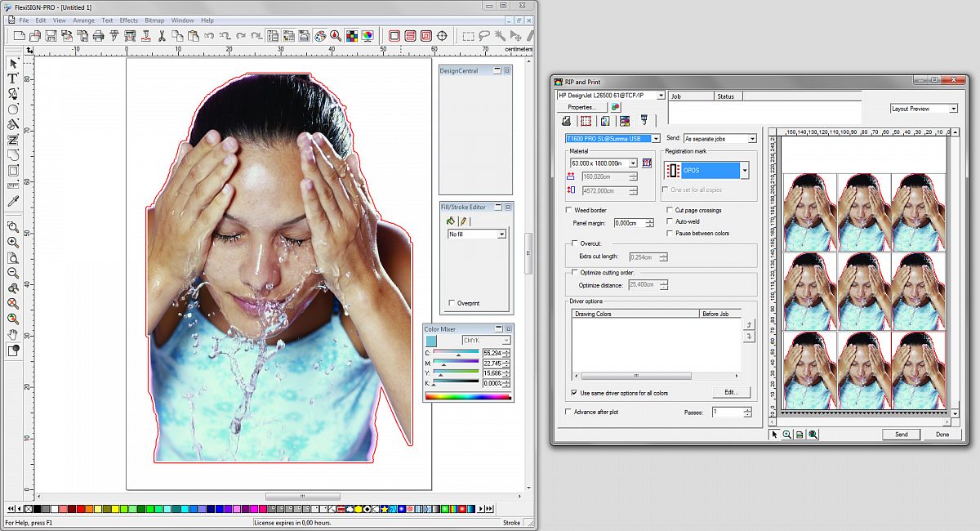Open the color palette icon in toolbar

click(319, 36)
